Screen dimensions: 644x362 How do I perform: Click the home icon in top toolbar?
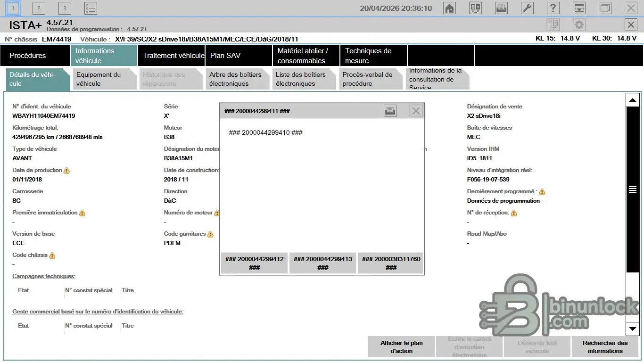tap(450, 8)
